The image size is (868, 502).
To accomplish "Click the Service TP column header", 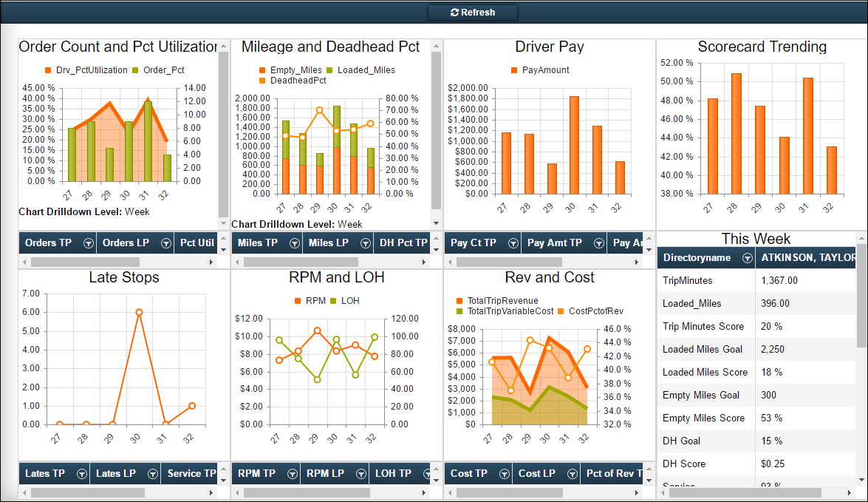I will pyautogui.click(x=191, y=473).
